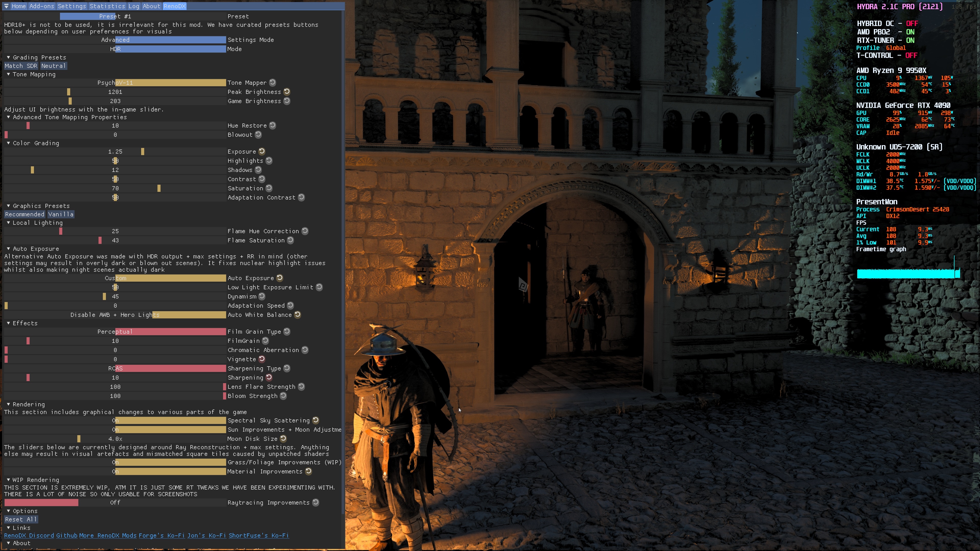Reset Bloom Strength value
The height and width of the screenshot is (551, 980).
pos(283,396)
